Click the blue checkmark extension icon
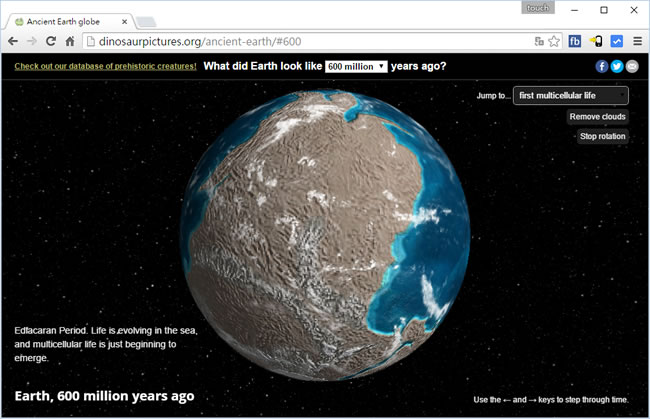Image resolution: width=650 pixels, height=419 pixels. [x=616, y=41]
